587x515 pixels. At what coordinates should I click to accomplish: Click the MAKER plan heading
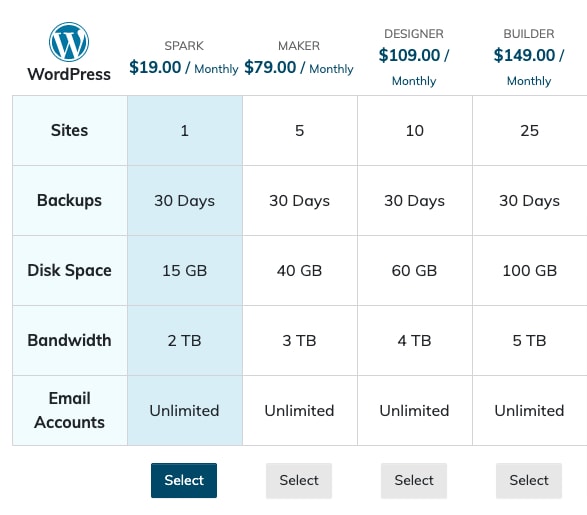click(x=299, y=46)
